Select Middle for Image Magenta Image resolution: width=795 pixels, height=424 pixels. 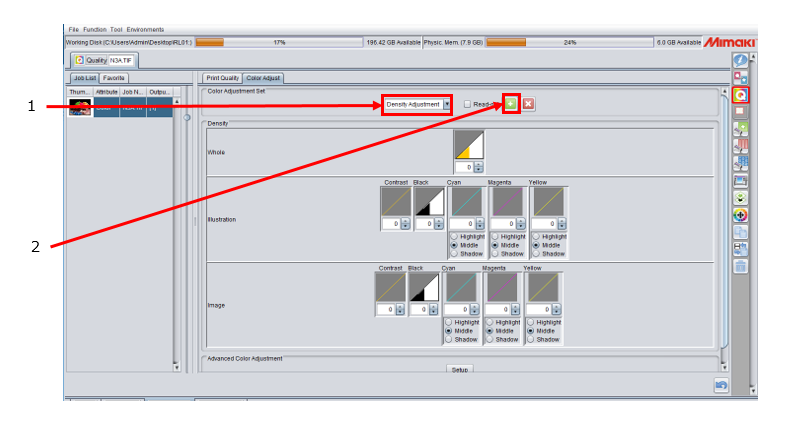tap(490, 331)
